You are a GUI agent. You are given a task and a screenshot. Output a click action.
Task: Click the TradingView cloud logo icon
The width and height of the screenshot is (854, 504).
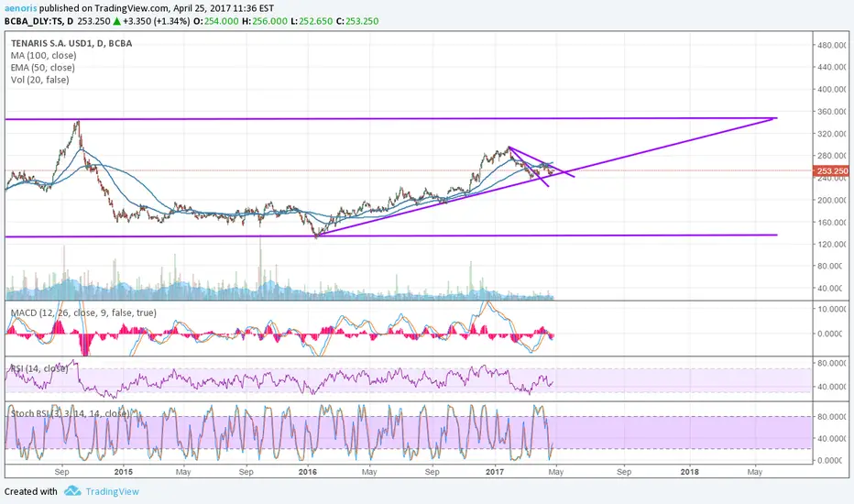pyautogui.click(x=72, y=491)
